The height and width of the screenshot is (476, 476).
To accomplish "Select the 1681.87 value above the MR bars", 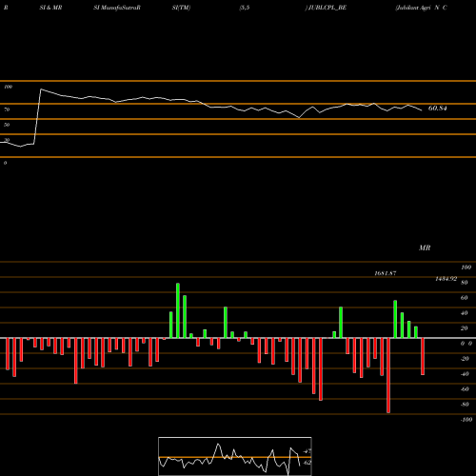I will click(x=386, y=273).
